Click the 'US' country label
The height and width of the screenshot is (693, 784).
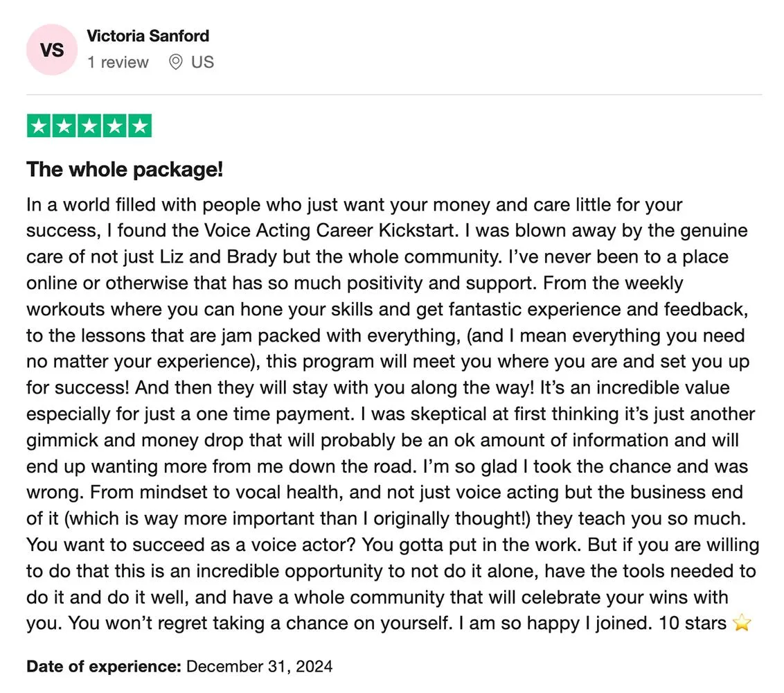pos(202,62)
